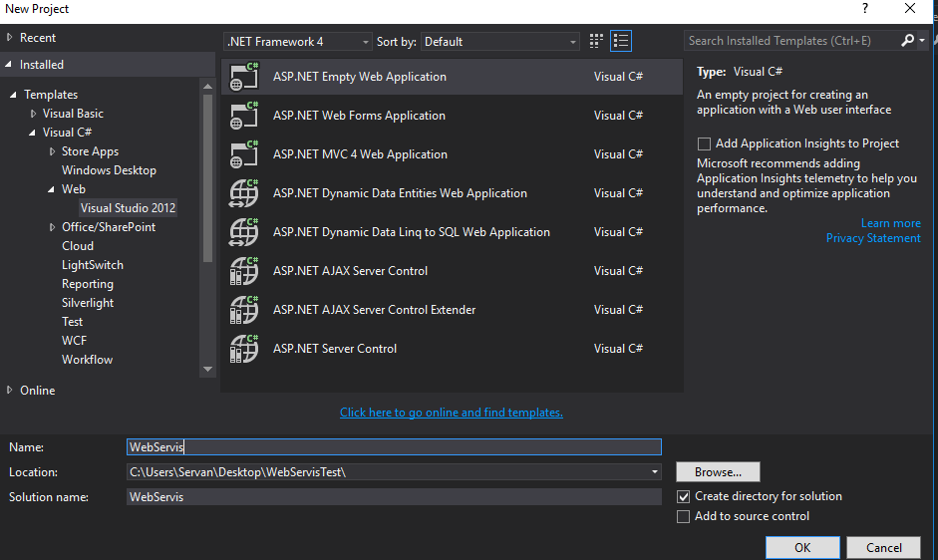Open the dialog help question mark

(x=864, y=8)
